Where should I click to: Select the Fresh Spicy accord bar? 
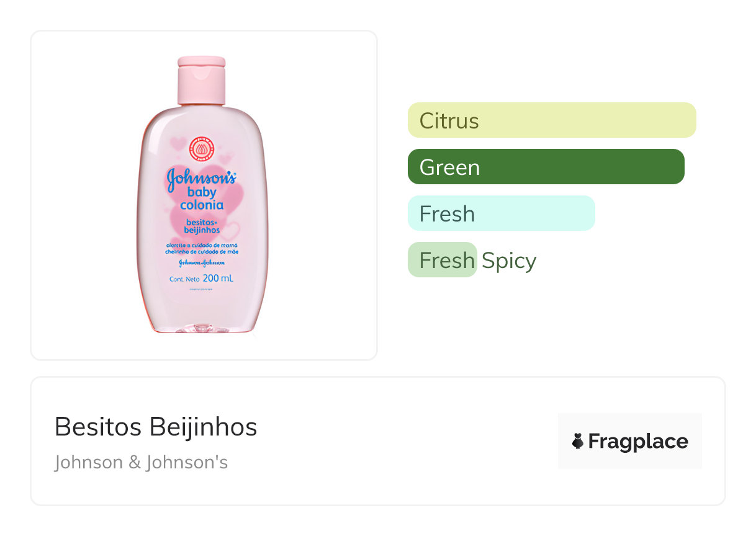pyautogui.click(x=442, y=260)
